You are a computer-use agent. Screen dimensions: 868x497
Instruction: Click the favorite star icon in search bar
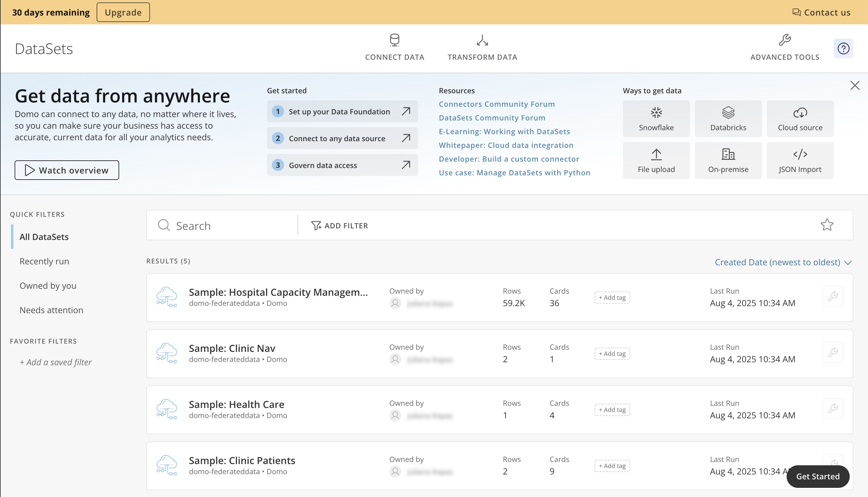pos(827,225)
